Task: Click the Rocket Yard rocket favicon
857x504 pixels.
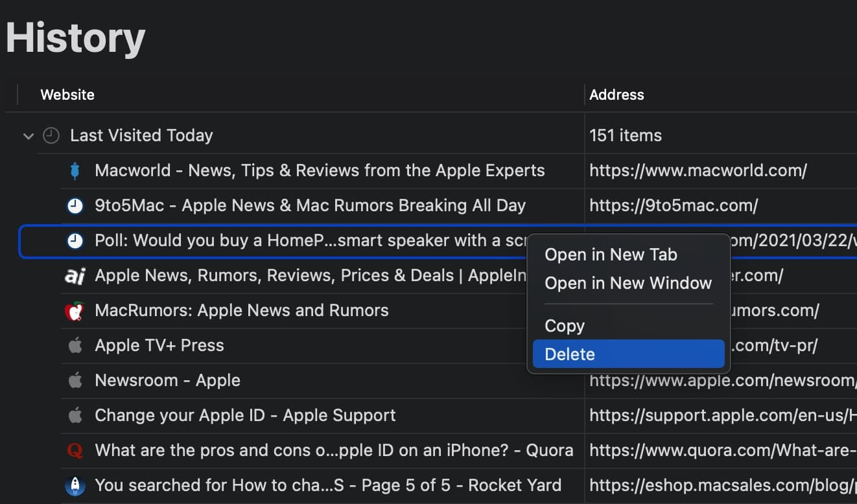Action: [75, 486]
